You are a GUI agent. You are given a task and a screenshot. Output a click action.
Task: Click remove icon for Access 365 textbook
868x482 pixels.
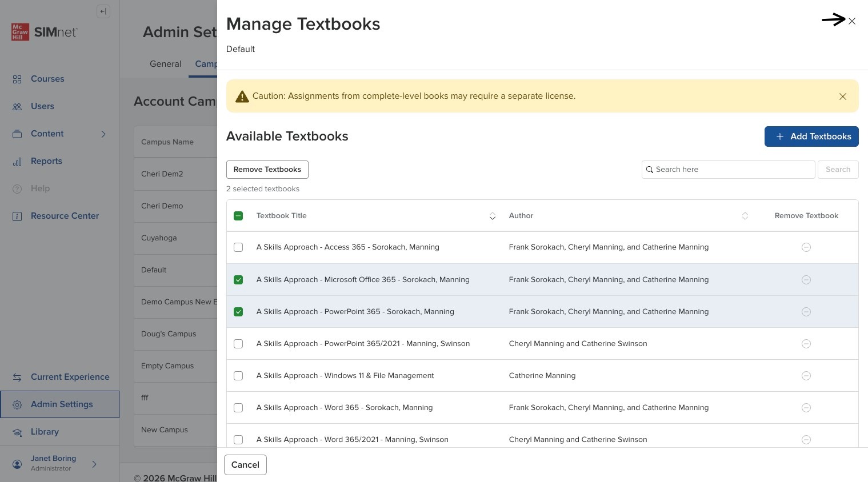(806, 247)
